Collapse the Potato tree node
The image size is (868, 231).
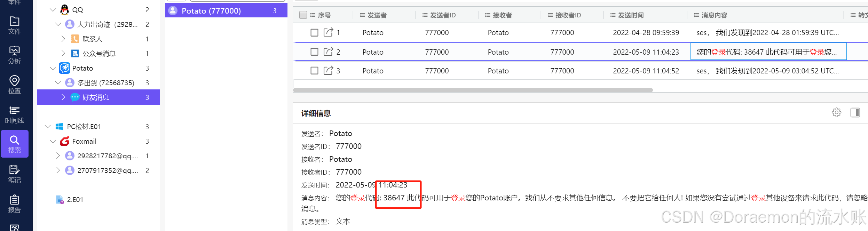(x=53, y=68)
